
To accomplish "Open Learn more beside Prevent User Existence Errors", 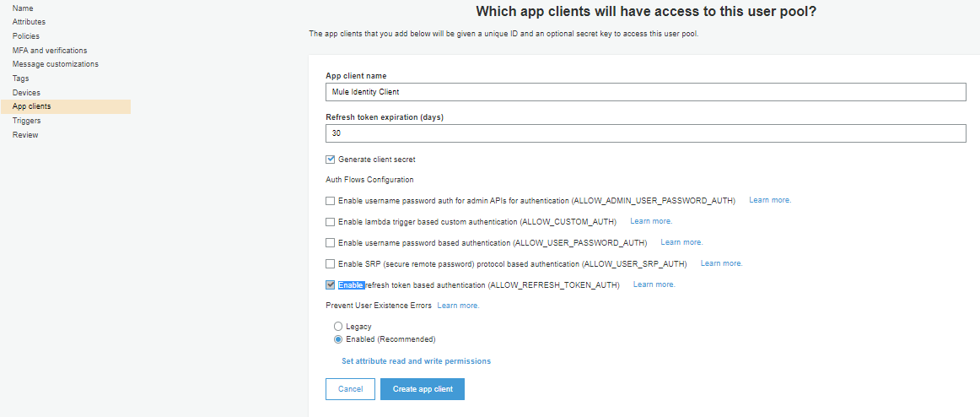I will 458,306.
